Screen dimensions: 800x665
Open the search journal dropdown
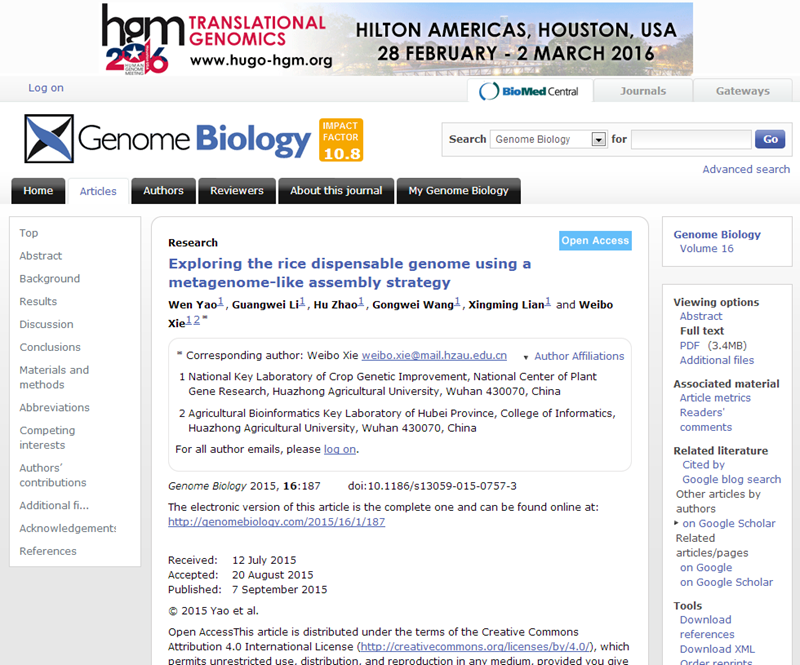click(598, 140)
